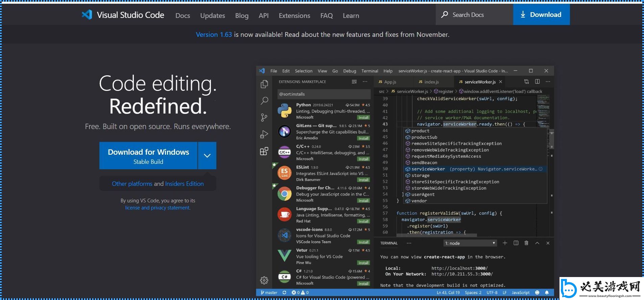The height and width of the screenshot is (300, 644).
Task: Open the Search icon in activity bar
Action: point(264,101)
